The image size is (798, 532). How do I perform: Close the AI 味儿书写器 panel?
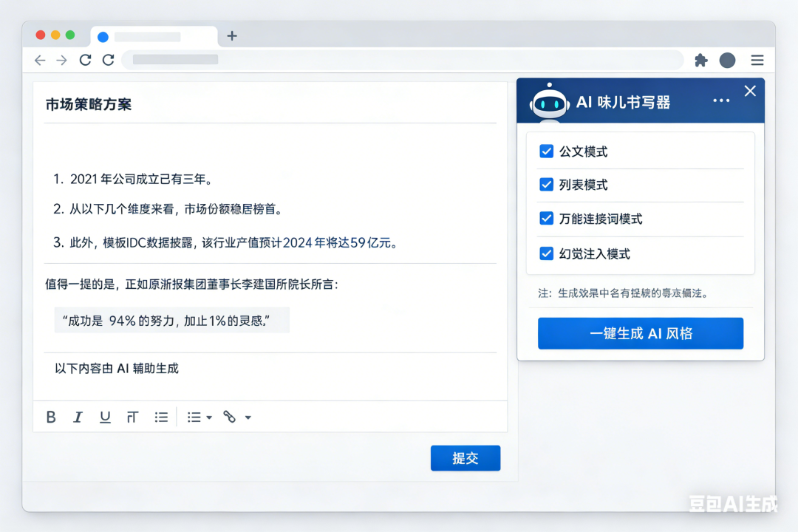[x=750, y=91]
